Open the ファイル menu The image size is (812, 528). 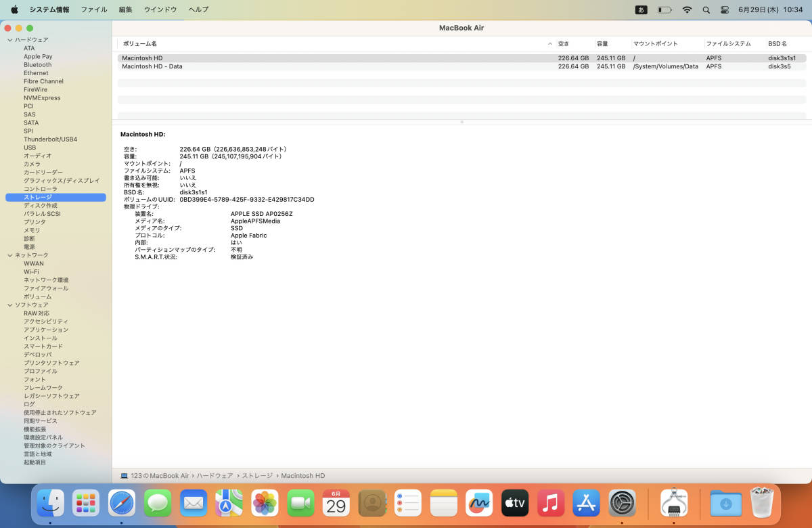(94, 9)
